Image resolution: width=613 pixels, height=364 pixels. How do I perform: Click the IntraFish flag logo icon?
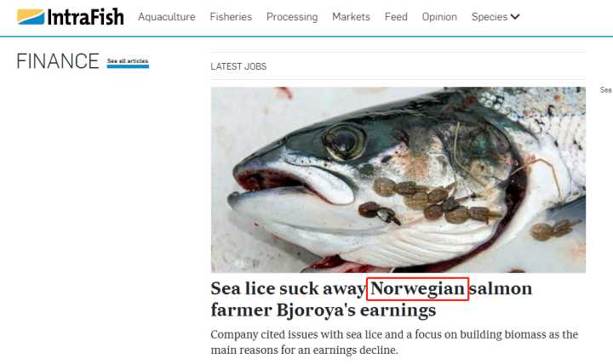pos(31,17)
